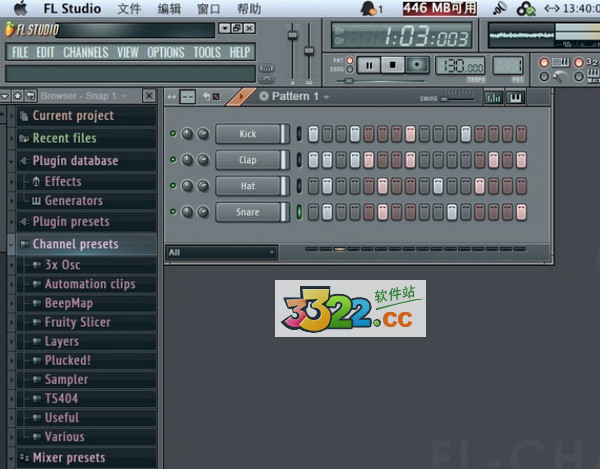The image size is (600, 469).
Task: Open the Kick channel button
Action: point(248,134)
